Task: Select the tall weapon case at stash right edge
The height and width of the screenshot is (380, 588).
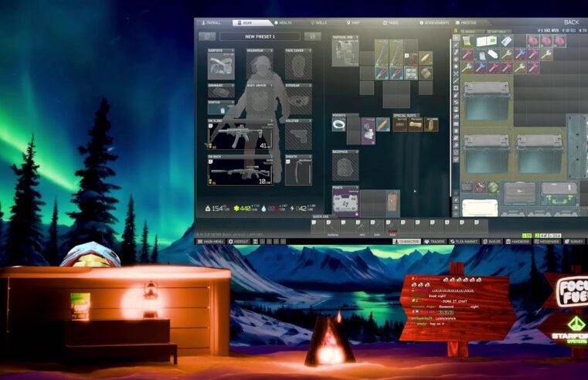Action: pos(576,147)
